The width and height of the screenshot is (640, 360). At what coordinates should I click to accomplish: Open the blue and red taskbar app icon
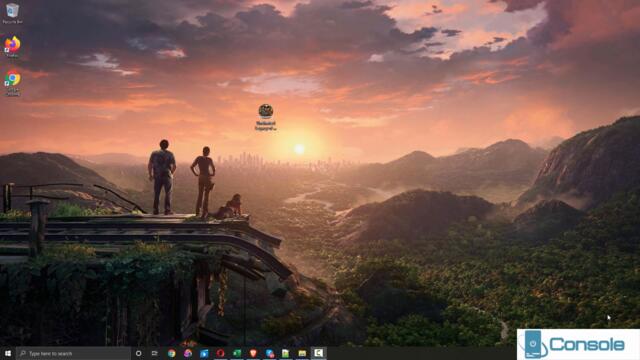click(x=269, y=353)
